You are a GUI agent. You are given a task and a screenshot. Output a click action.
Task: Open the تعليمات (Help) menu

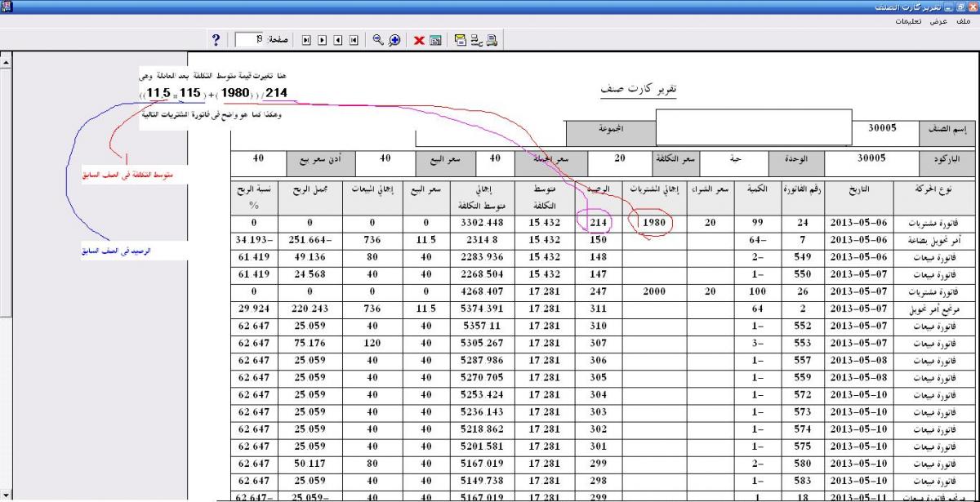(x=908, y=20)
